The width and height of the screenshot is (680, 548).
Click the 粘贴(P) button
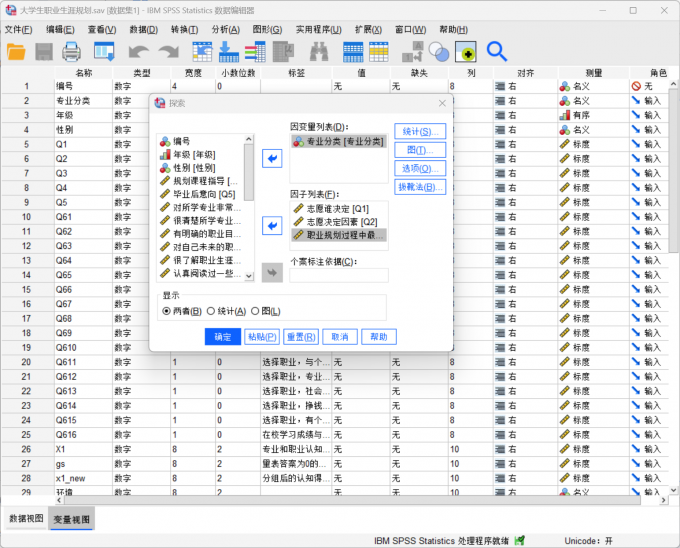262,337
